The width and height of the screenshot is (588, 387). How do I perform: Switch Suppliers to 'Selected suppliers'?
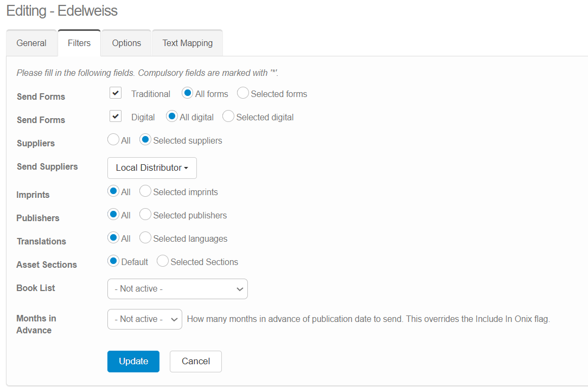click(145, 140)
